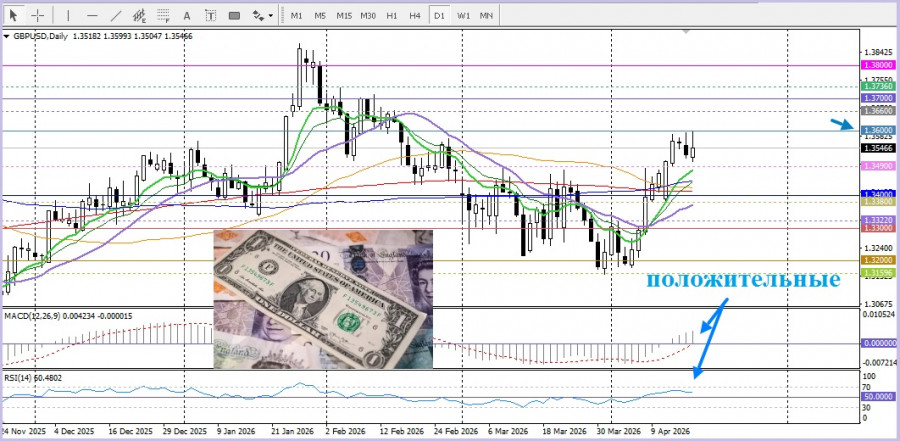Select the active D1 timeframe button
The width and height of the screenshot is (900, 441).
coord(439,16)
